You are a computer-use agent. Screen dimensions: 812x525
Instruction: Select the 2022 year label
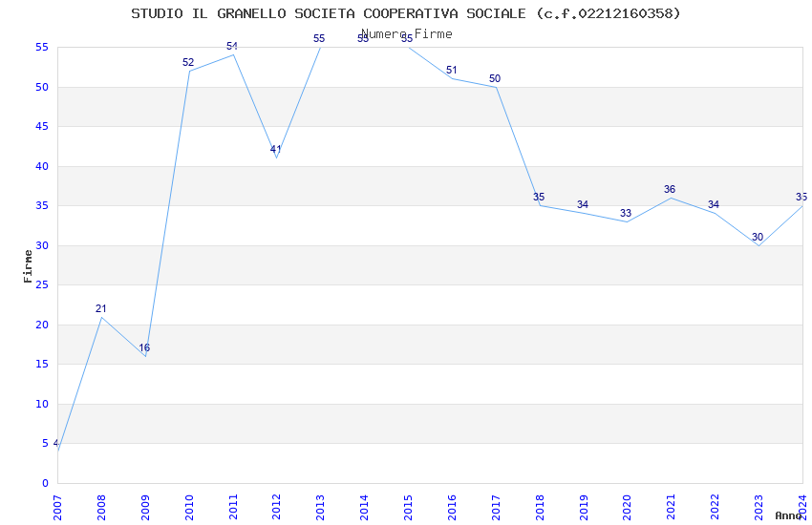coord(716,508)
